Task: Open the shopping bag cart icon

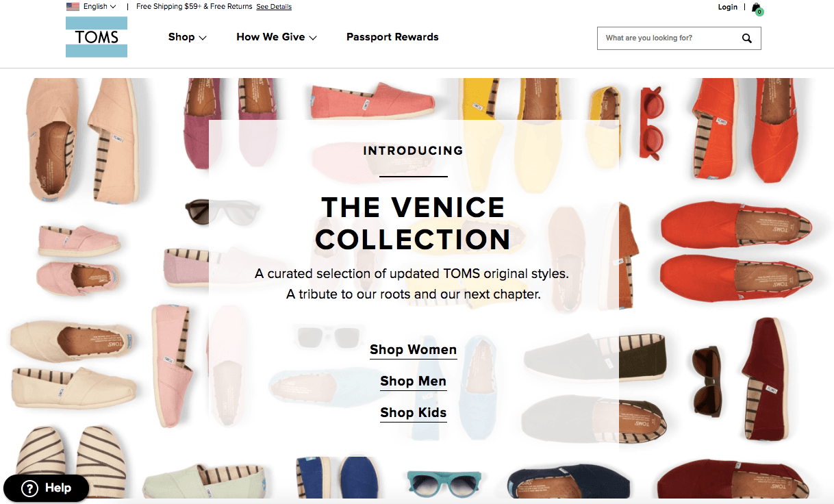Action: pos(756,8)
